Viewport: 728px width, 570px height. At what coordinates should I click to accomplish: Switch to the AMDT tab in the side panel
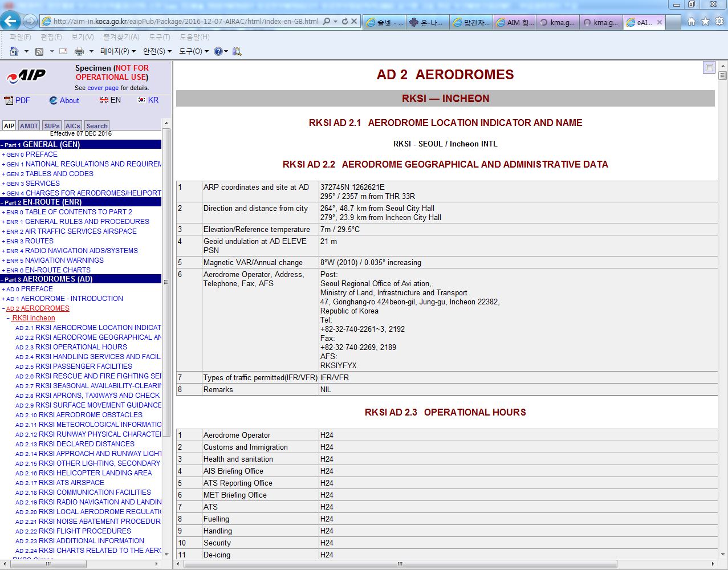29,126
